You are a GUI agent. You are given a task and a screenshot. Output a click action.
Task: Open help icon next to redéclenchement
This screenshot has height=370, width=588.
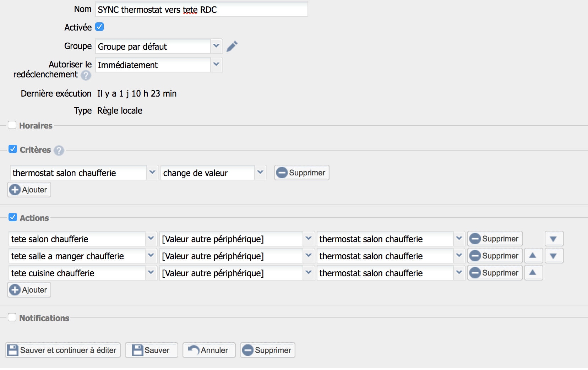click(x=86, y=75)
